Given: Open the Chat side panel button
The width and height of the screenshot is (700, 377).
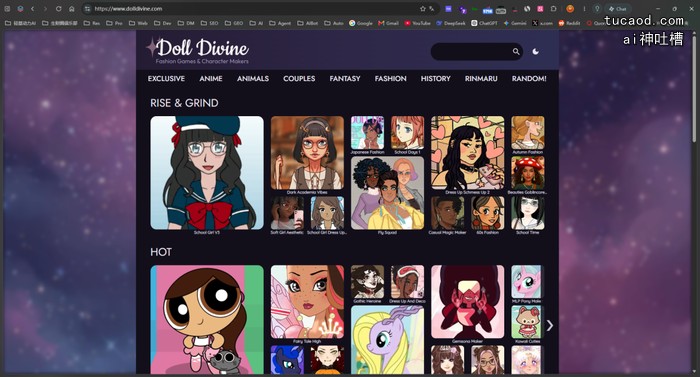Looking at the screenshot, I should point(618,8).
